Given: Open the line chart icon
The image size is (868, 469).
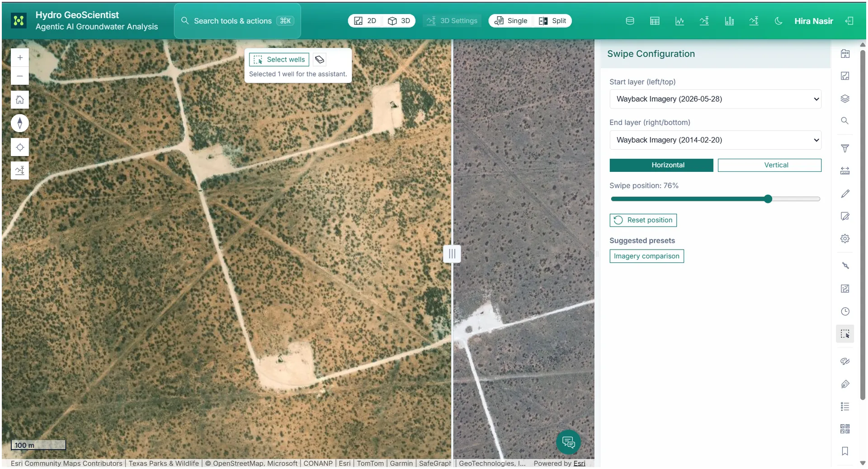Looking at the screenshot, I should click(679, 21).
